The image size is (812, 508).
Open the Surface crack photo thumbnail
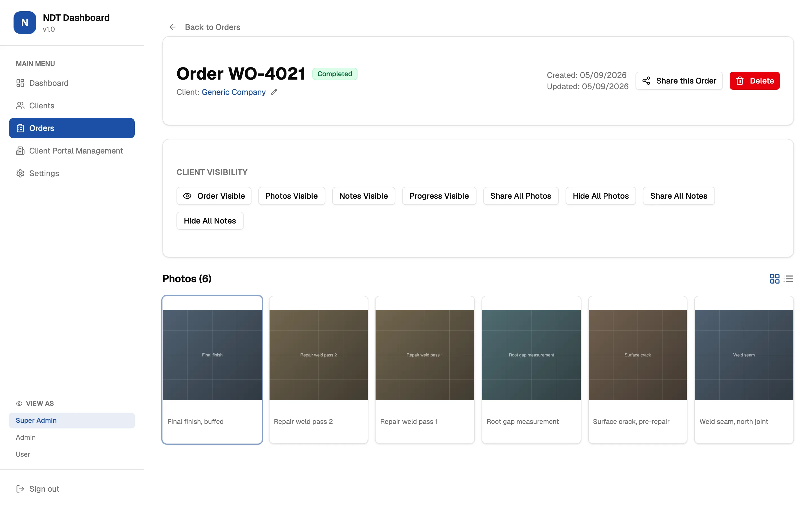[x=637, y=355]
